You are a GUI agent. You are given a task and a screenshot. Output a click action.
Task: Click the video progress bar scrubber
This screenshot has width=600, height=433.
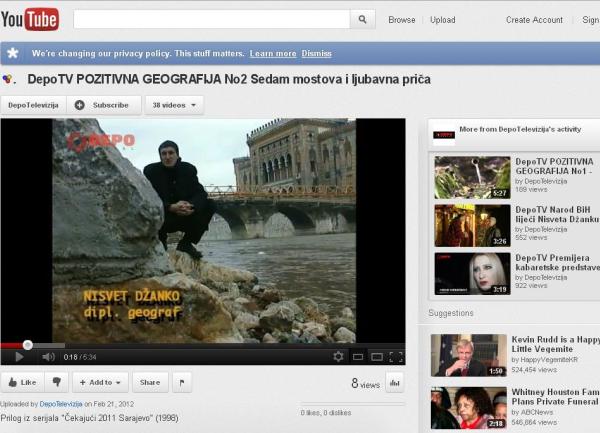point(27,345)
